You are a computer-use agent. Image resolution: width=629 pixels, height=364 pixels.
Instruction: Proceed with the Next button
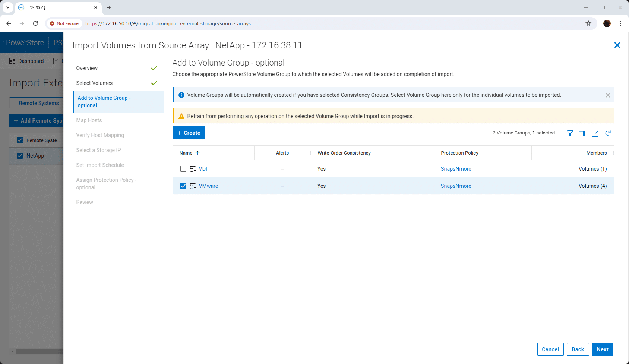pos(603,349)
